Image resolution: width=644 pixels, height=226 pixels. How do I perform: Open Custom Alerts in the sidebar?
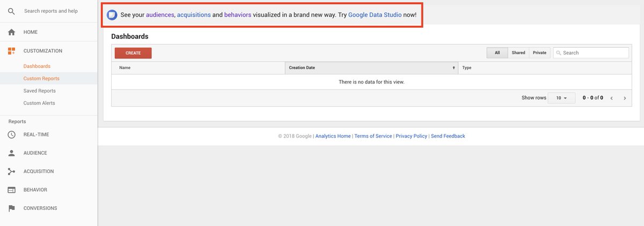coord(39,103)
